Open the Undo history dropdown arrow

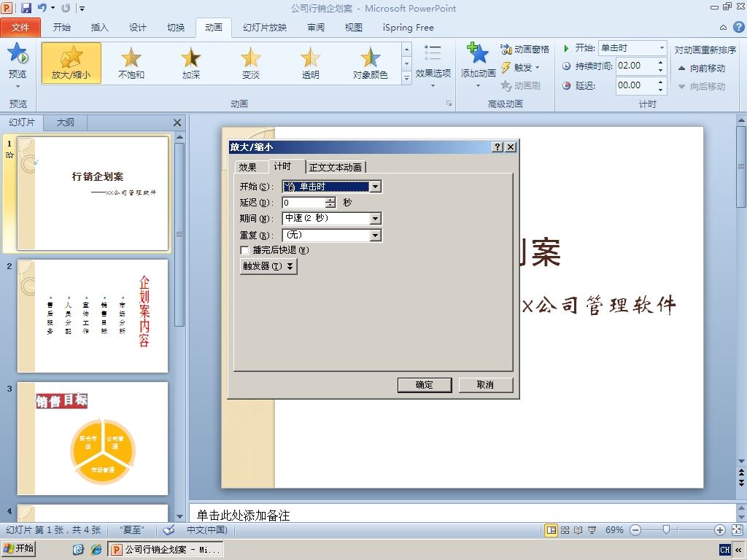(x=53, y=8)
